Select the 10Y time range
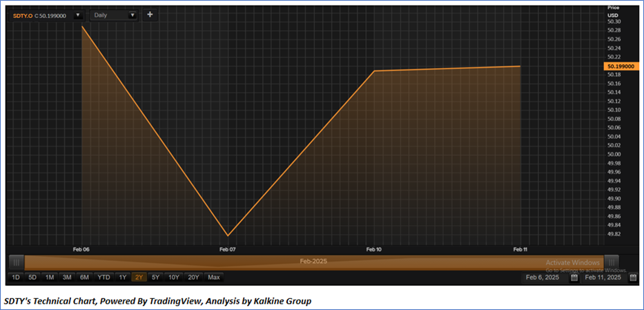The image size is (644, 310). pyautogui.click(x=174, y=278)
